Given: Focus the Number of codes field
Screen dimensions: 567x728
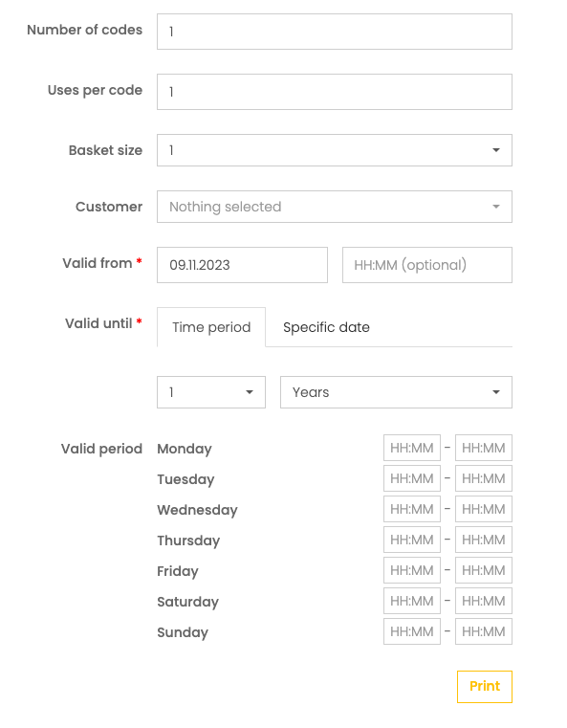Looking at the screenshot, I should click(x=334, y=32).
